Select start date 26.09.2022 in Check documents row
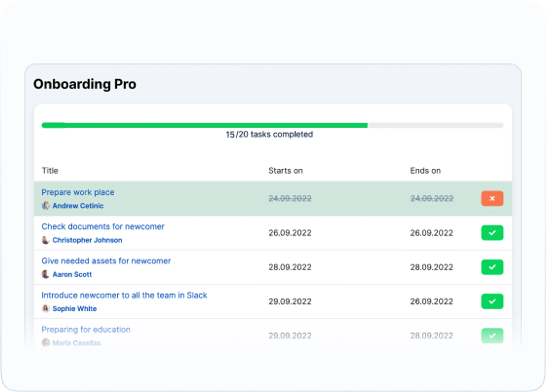Image resolution: width=546 pixels, height=392 pixels. [x=290, y=233]
